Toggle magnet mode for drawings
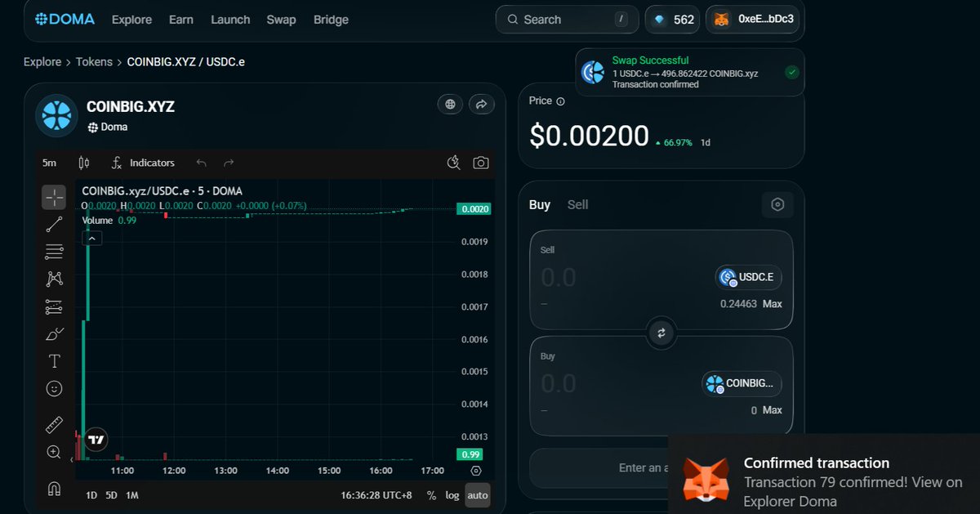980x514 pixels. [x=54, y=489]
